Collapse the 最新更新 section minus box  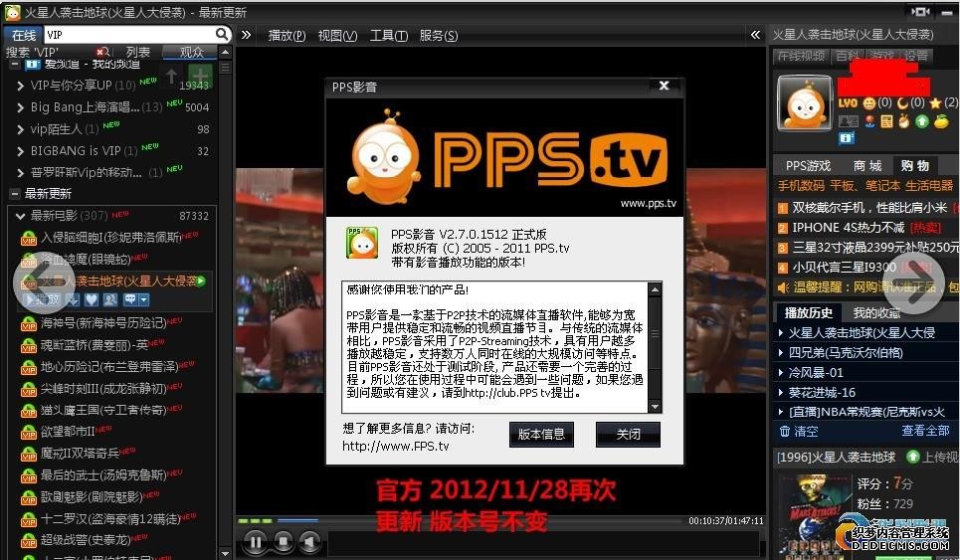pos(14,194)
